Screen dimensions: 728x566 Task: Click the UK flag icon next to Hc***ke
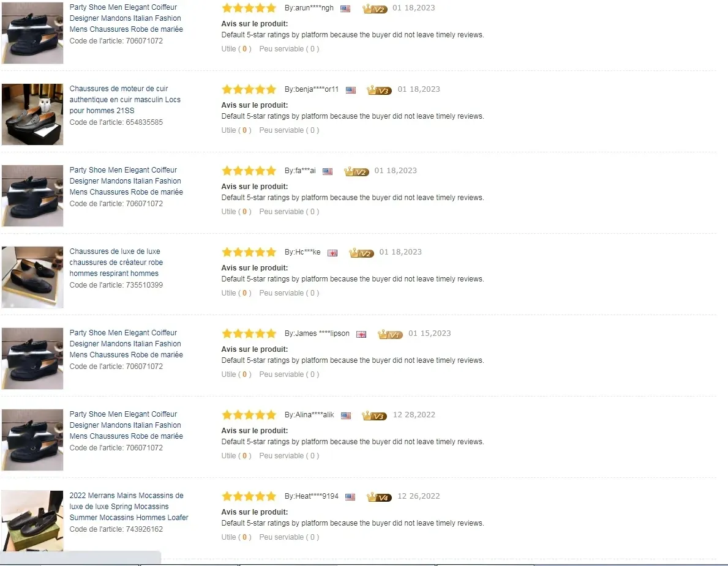click(332, 253)
